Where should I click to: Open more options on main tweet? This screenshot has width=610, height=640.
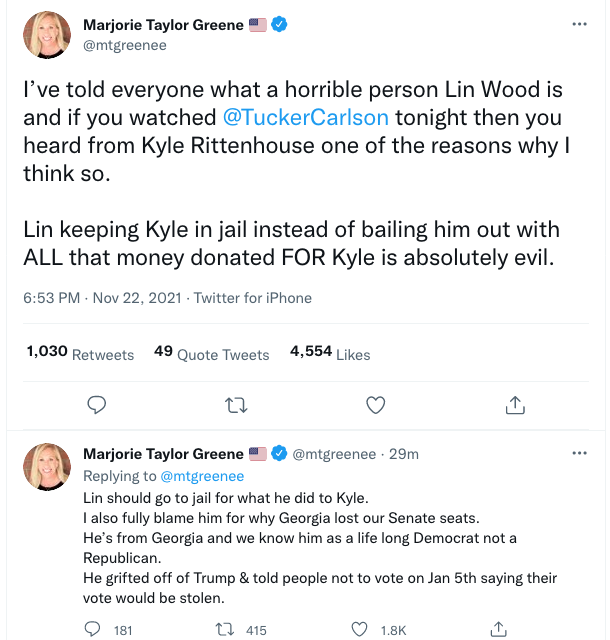click(579, 24)
